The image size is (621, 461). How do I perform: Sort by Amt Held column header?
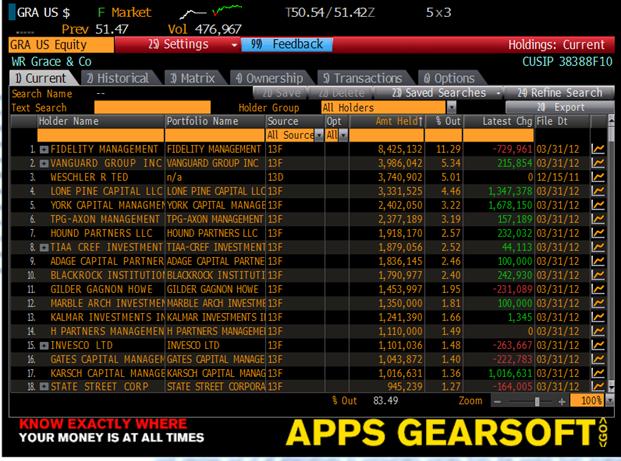coord(399,121)
